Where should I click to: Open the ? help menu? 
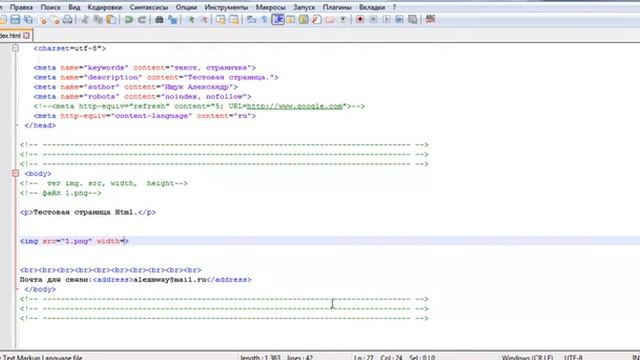click(x=394, y=7)
